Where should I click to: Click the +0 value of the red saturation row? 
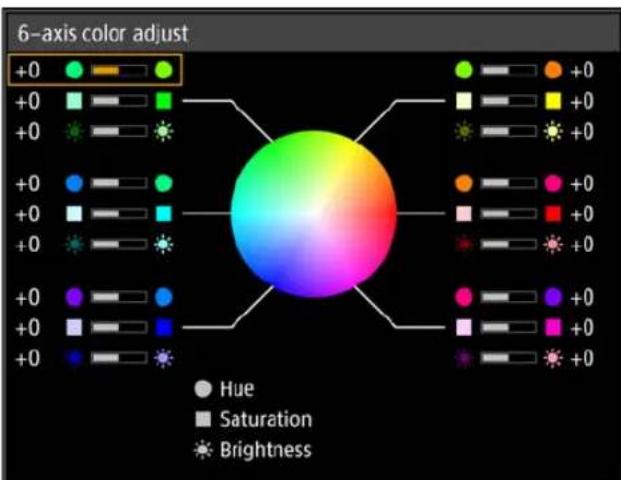582,214
